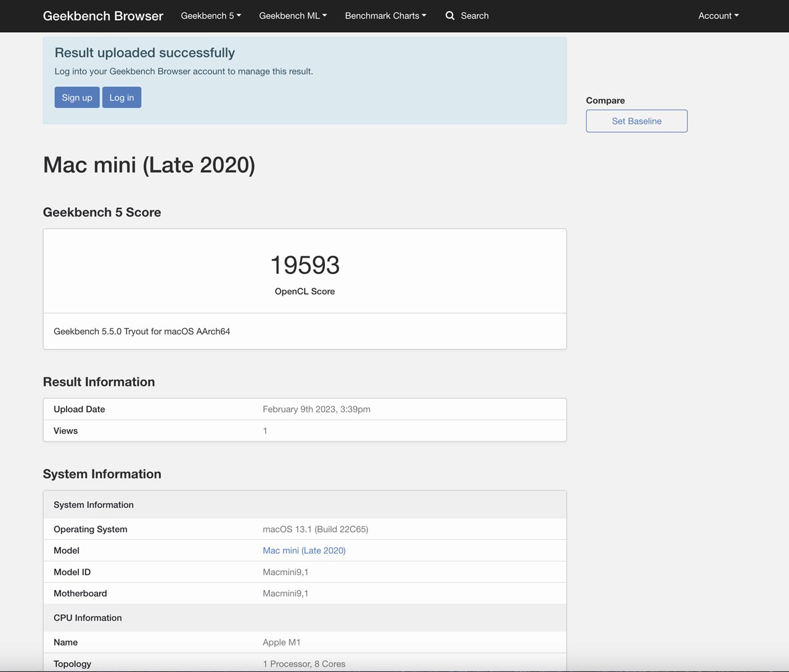
Task: Click the upload date February 9th 2023 value
Action: tap(316, 409)
